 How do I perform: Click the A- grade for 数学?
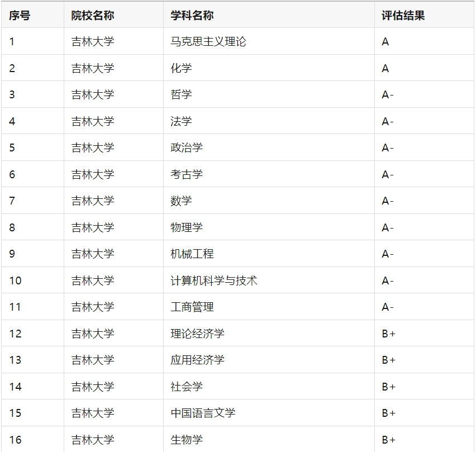click(x=388, y=201)
